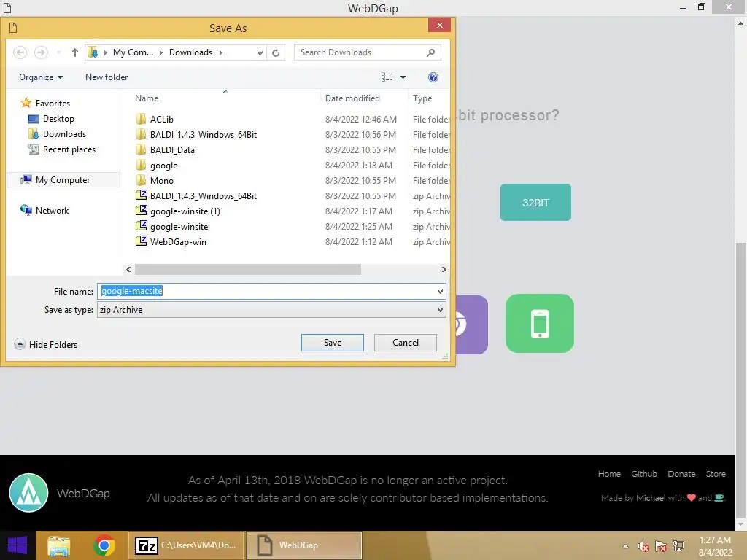Screen dimensions: 747x560
Task: Expand path arrow after Downloads
Action: coord(220,52)
